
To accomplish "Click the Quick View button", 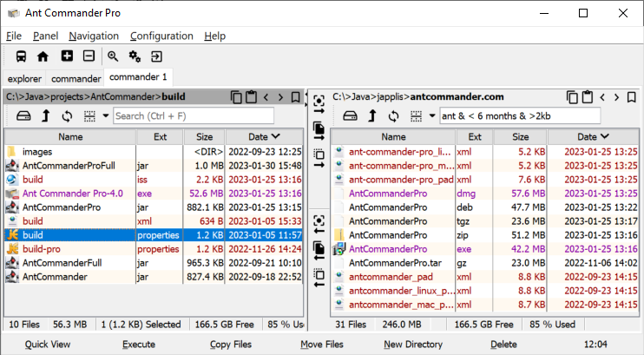I will point(48,345).
